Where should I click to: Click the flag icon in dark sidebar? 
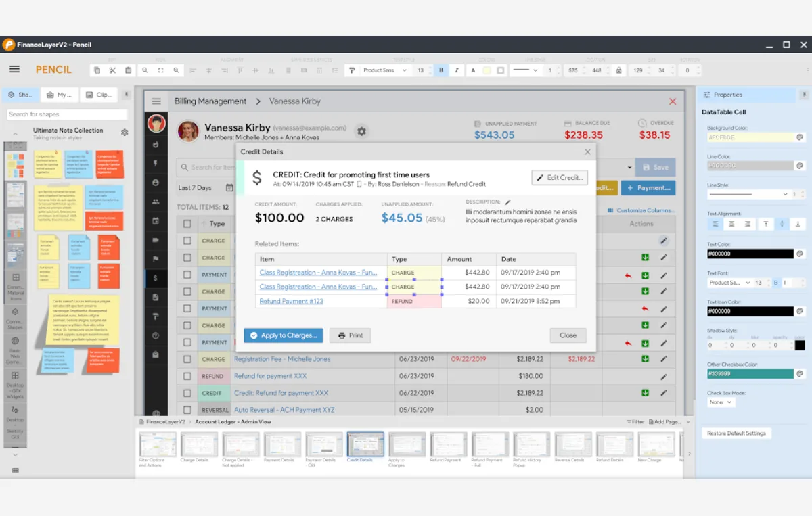point(156,259)
